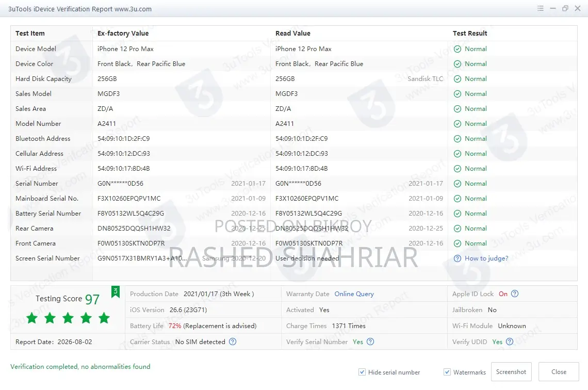Click the Activated Yes value

[324, 310]
